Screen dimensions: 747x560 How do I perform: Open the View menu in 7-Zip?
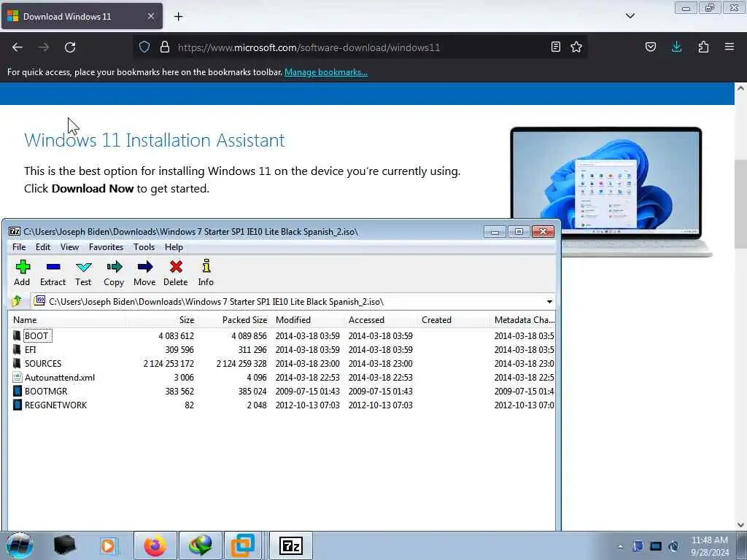pos(69,246)
